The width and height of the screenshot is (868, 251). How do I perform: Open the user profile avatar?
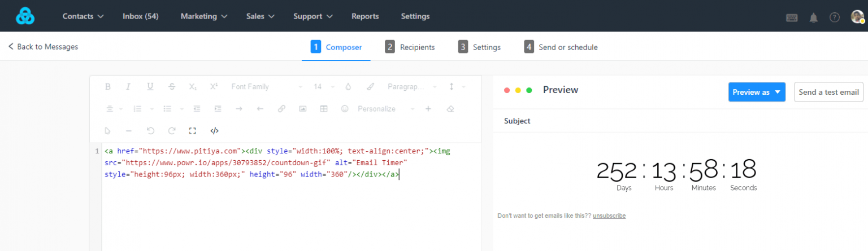[x=857, y=17]
